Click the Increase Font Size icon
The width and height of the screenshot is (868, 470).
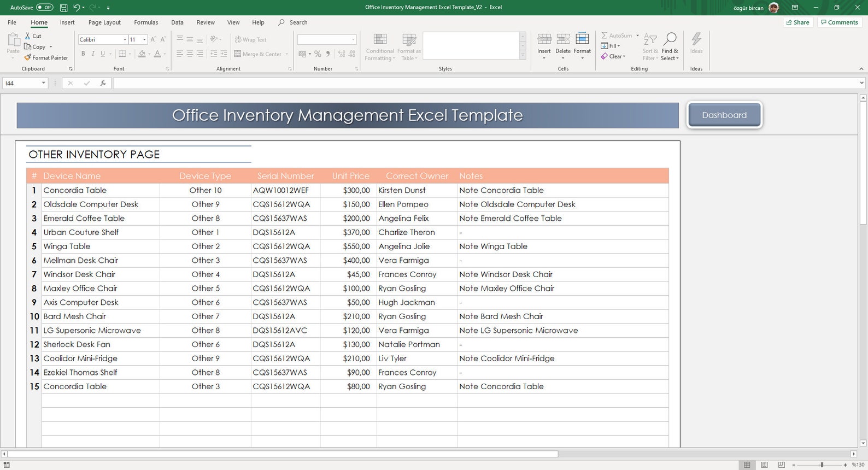pyautogui.click(x=153, y=39)
